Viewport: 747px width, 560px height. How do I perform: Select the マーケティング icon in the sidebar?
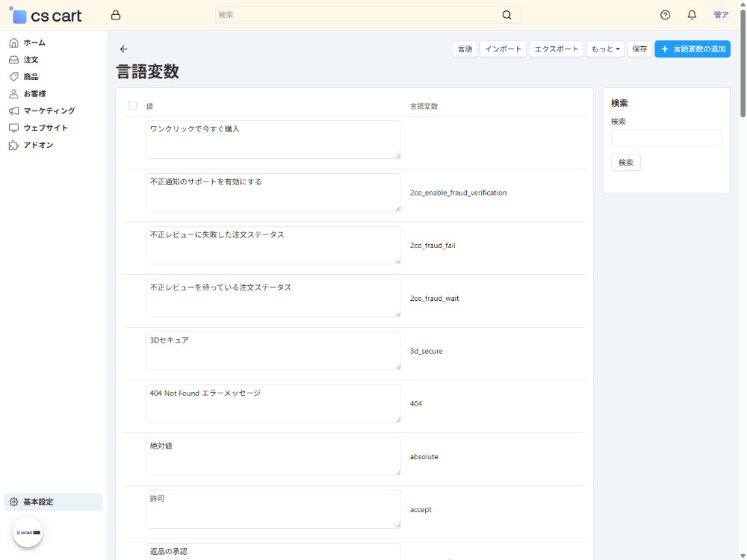[13, 111]
